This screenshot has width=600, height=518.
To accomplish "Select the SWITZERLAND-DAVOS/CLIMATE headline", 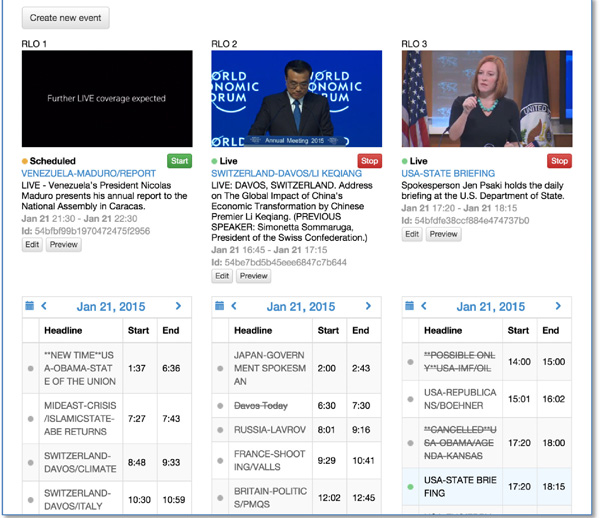I will pyautogui.click(x=80, y=463).
